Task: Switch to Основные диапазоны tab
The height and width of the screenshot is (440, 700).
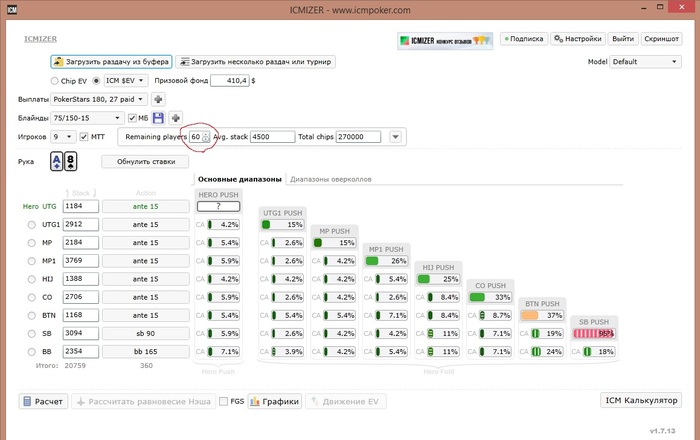Action: click(x=239, y=179)
